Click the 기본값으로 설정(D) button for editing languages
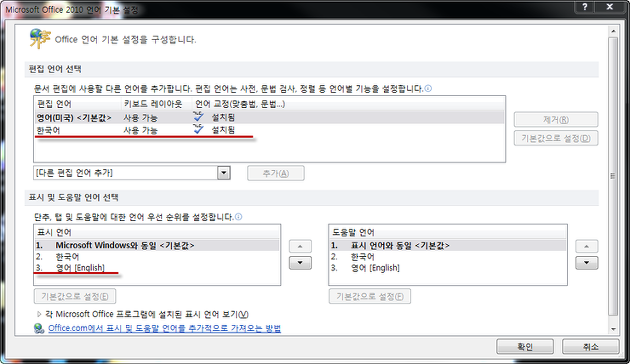This screenshot has width=630, height=364. tap(556, 138)
